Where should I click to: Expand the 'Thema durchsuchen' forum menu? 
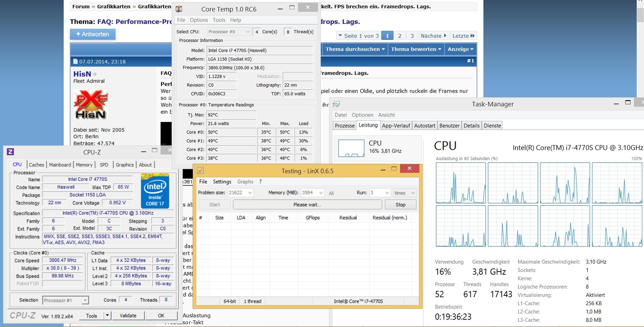point(355,49)
